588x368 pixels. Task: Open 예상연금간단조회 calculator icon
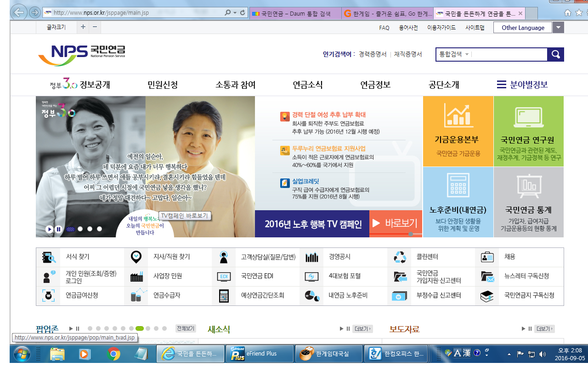[x=224, y=295]
